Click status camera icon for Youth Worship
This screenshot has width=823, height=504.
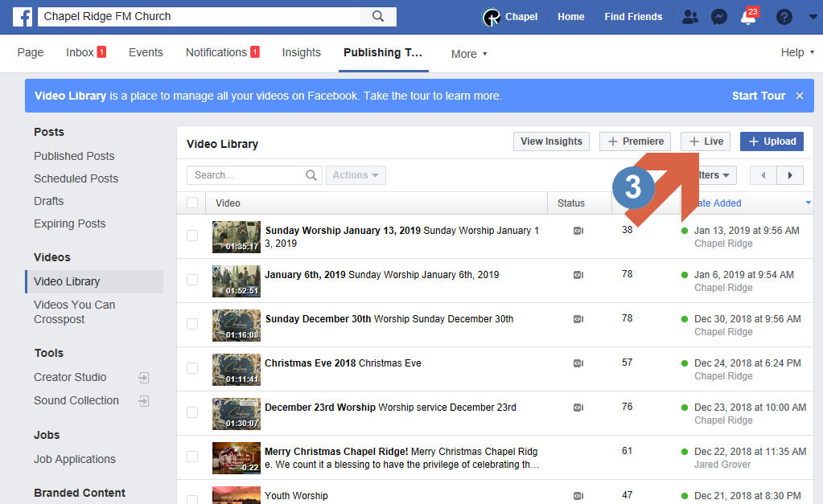coord(578,496)
